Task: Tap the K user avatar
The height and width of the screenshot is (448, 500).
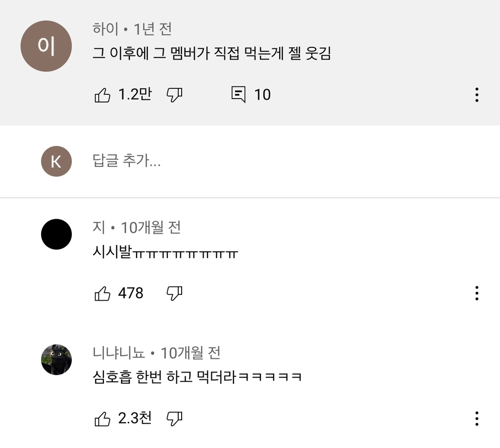Action: [x=56, y=161]
